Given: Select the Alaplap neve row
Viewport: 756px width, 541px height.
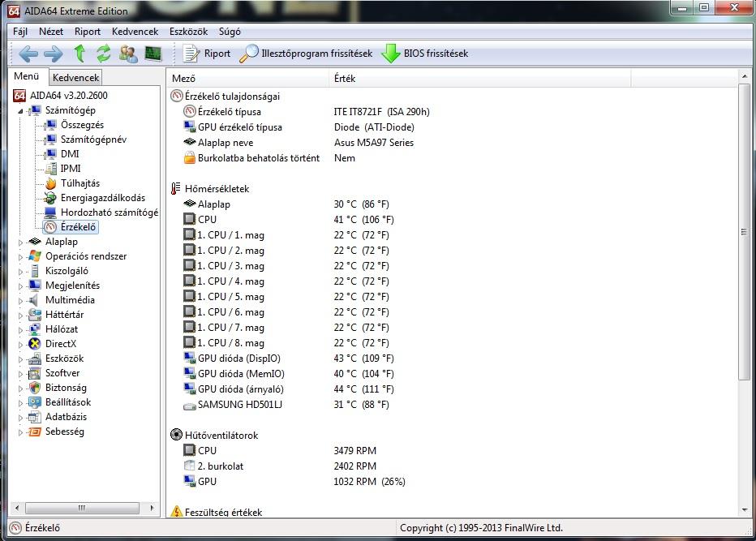Looking at the screenshot, I should 298,142.
